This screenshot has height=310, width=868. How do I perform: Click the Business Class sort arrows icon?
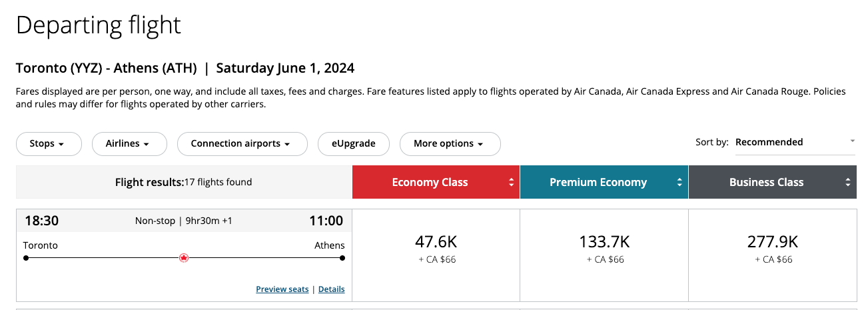point(847,182)
